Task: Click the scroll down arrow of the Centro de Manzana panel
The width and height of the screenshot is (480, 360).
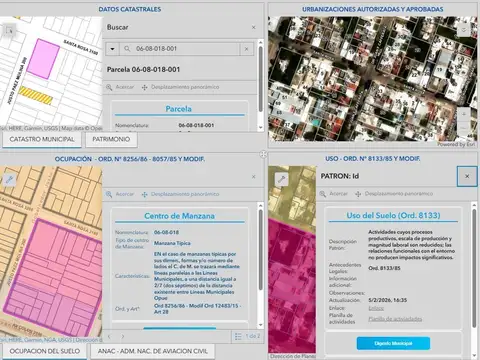Action: [x=261, y=325]
